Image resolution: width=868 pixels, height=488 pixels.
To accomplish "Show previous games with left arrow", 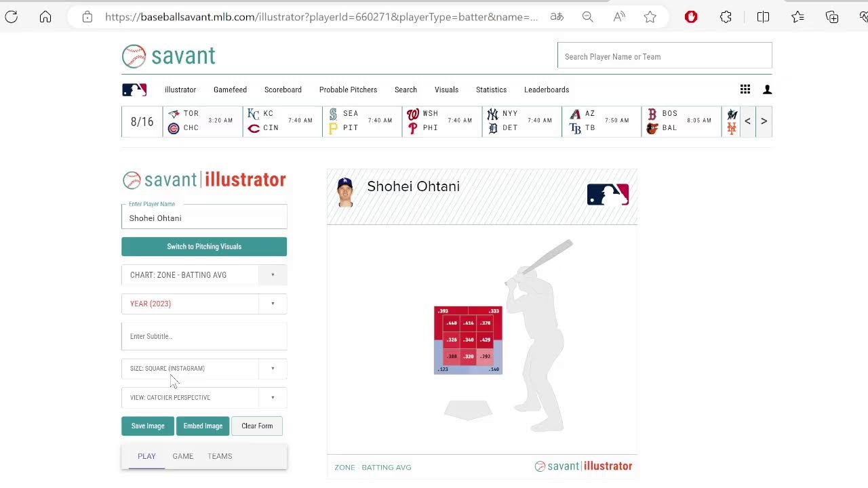I will click(x=747, y=121).
